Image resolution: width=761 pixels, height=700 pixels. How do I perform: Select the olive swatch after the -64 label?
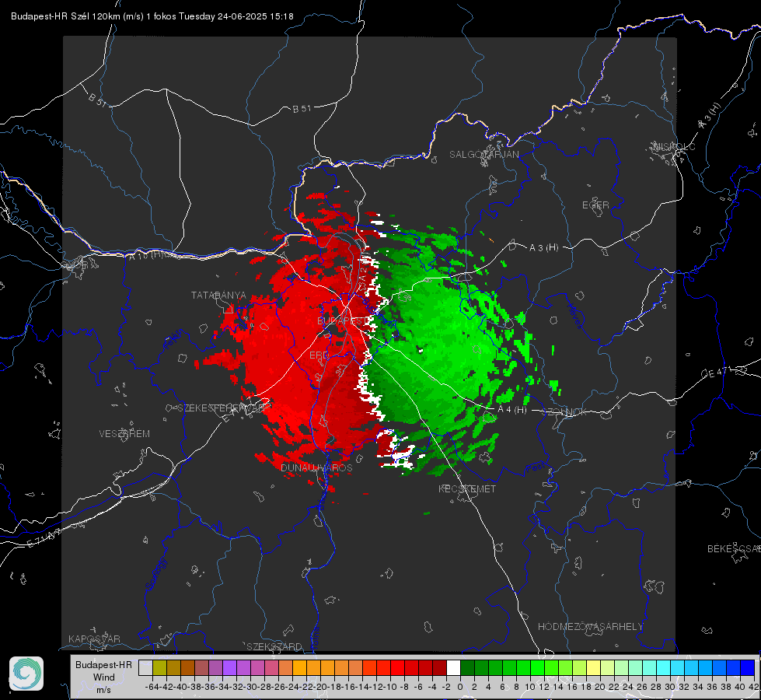click(159, 668)
